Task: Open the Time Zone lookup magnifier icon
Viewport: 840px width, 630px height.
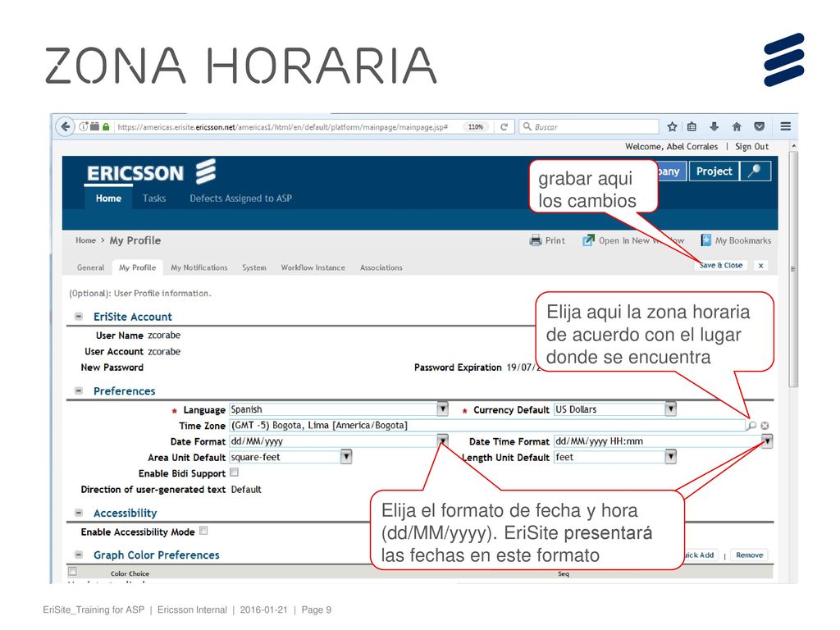Action: [751, 426]
